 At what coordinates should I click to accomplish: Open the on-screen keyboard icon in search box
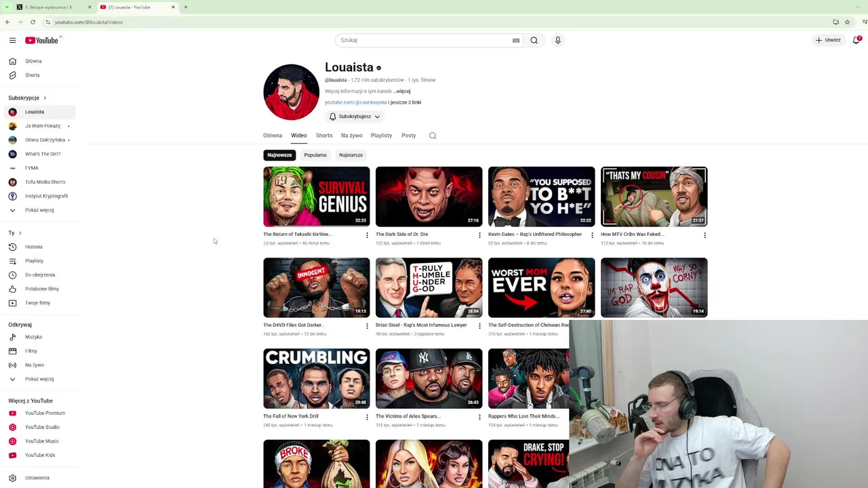point(516,40)
